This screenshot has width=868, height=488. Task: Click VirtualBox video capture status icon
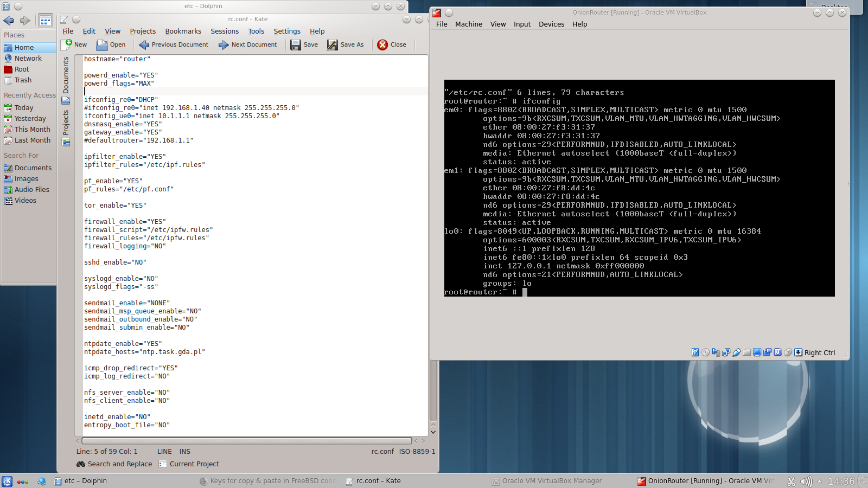tap(767, 352)
